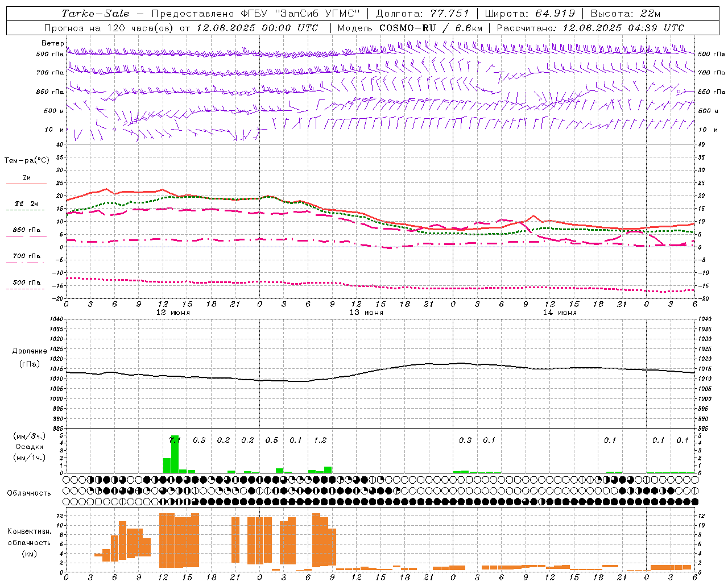Click the '14 июня' date label

(560, 312)
